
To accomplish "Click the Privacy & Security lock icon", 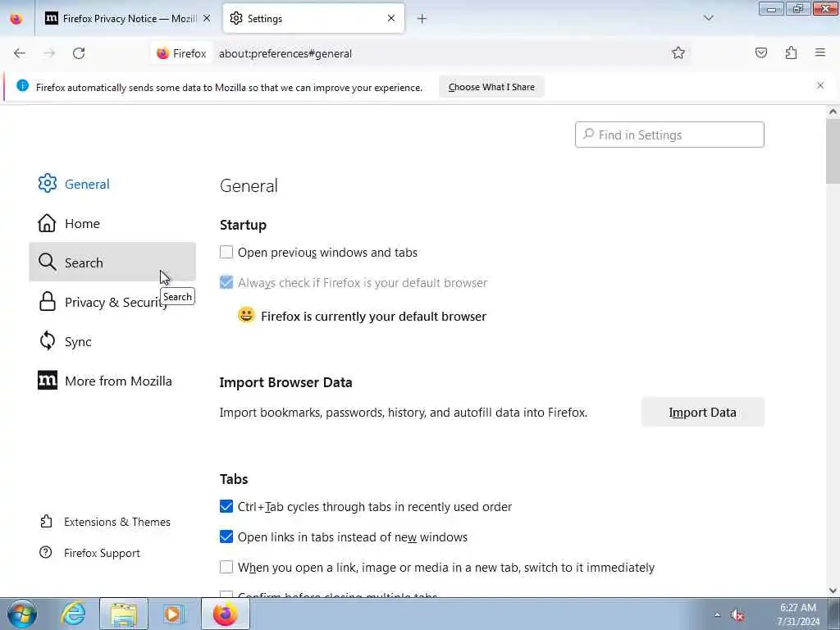I will pos(47,302).
